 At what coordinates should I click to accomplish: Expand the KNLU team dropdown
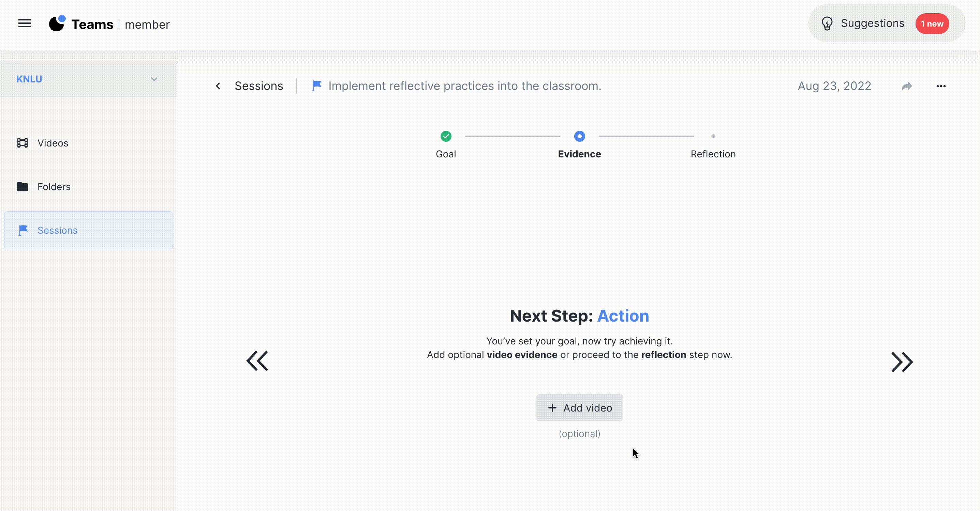pos(154,79)
